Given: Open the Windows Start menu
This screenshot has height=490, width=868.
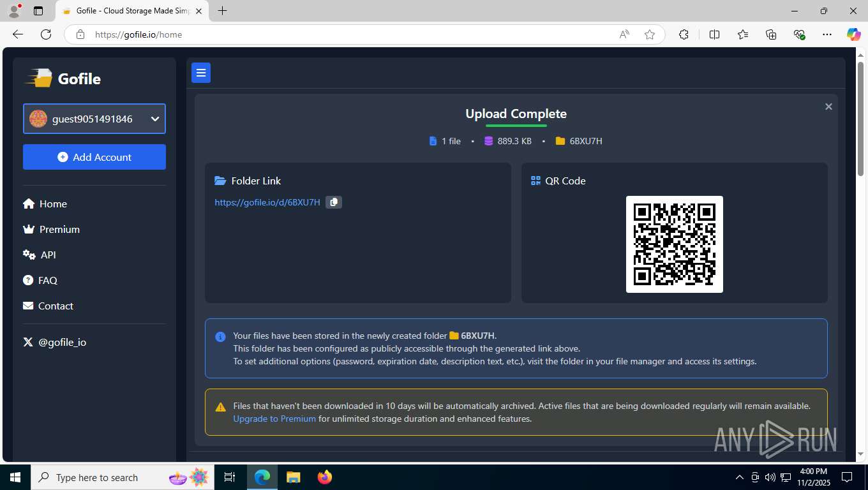Looking at the screenshot, I should [x=15, y=477].
